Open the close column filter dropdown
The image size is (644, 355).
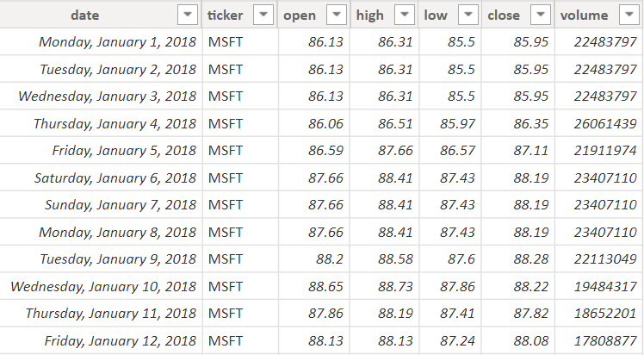541,15
